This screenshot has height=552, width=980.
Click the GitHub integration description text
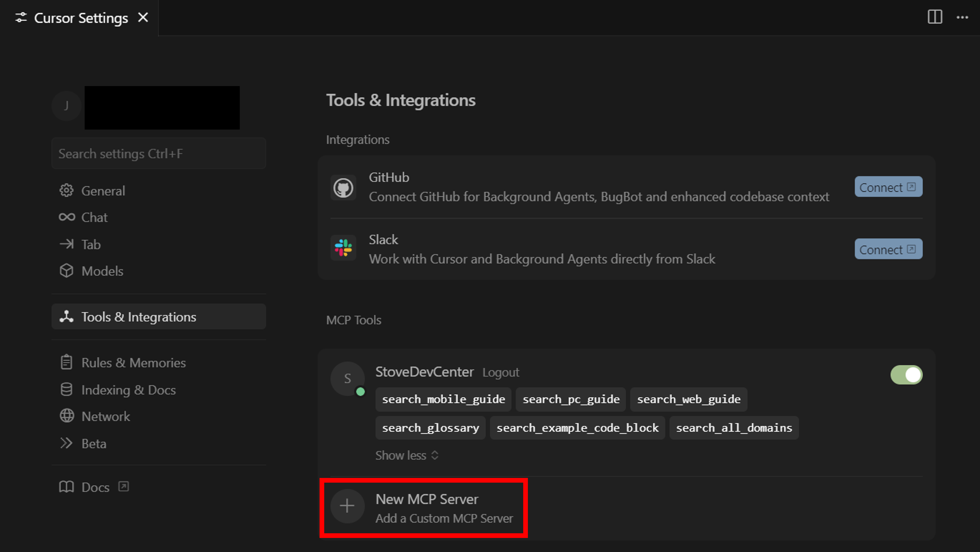(599, 197)
